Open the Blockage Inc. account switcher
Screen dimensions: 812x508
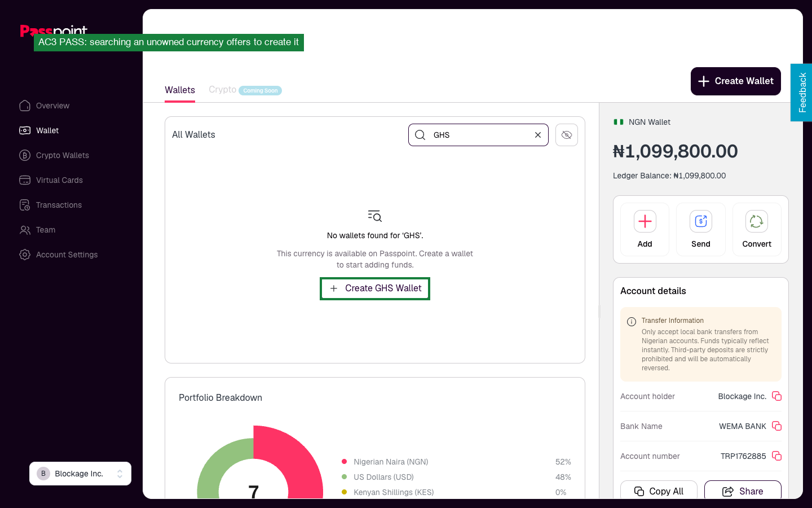(80, 474)
